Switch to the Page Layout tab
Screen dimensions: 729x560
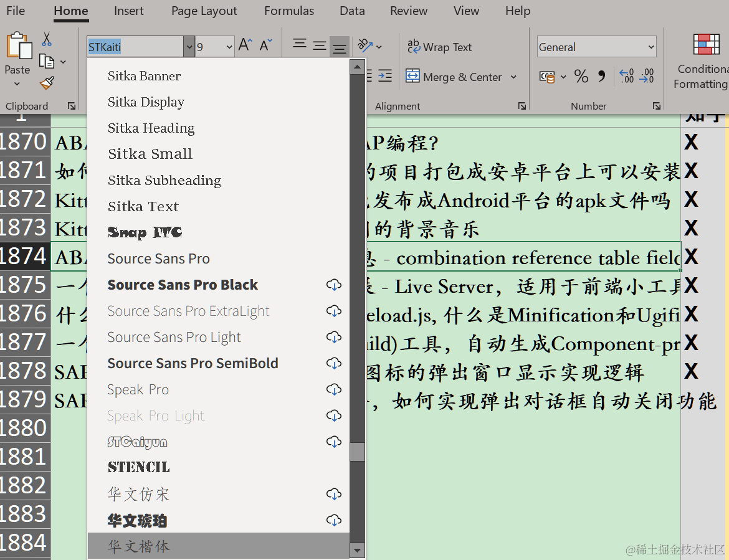point(204,11)
